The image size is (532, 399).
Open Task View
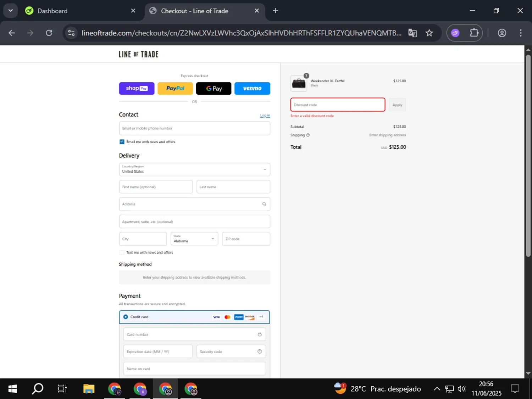point(62,389)
